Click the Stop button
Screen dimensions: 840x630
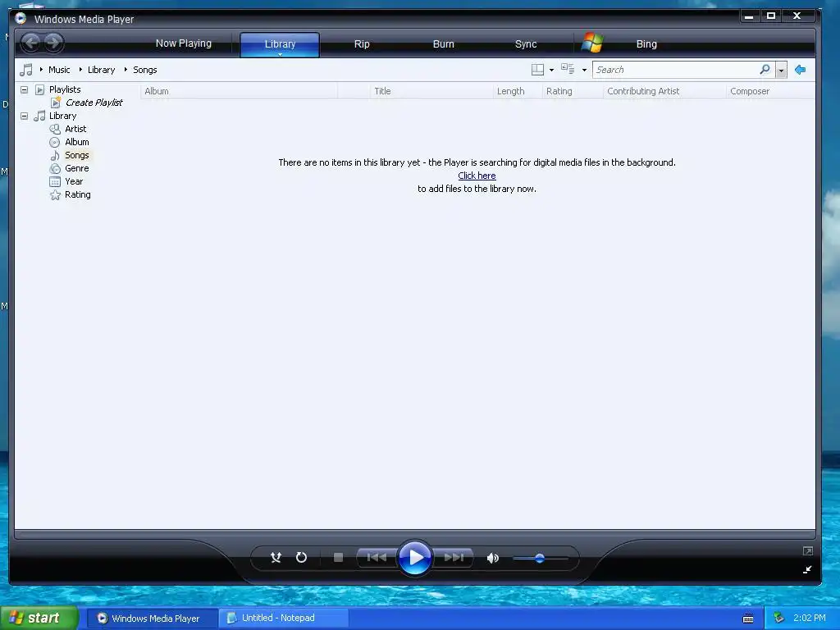pyautogui.click(x=338, y=558)
